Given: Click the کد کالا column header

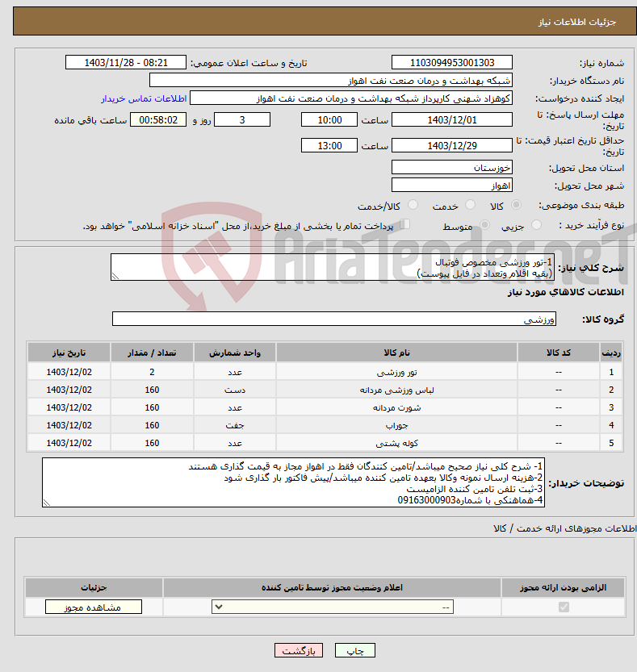Looking at the screenshot, I should (559, 353).
